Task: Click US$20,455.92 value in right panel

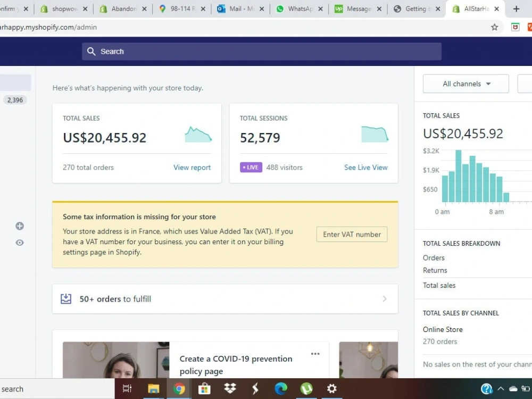Action: pyautogui.click(x=463, y=134)
